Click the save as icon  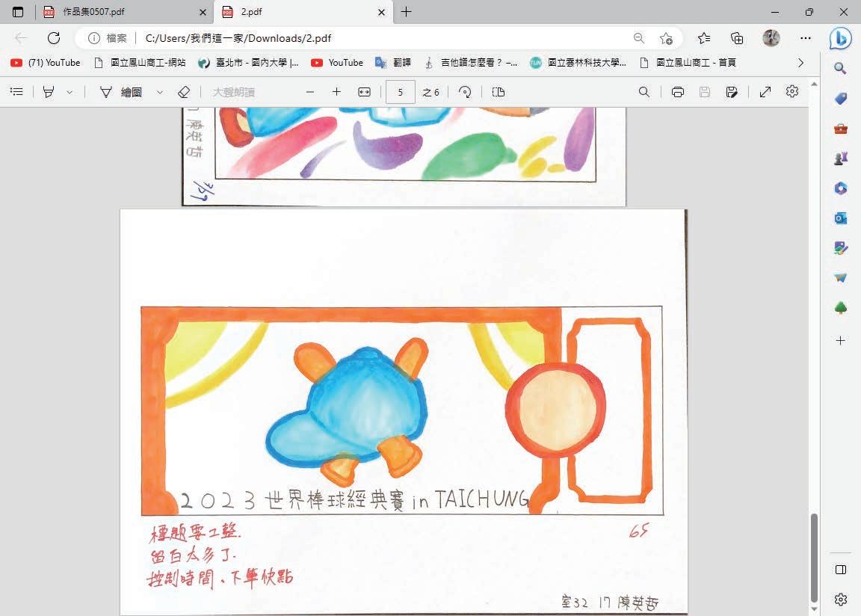pos(732,92)
